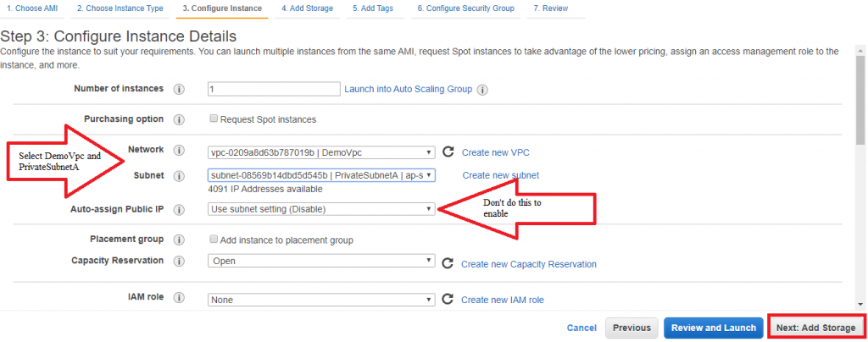Click the Number of instances field
868x342 pixels.
click(274, 89)
